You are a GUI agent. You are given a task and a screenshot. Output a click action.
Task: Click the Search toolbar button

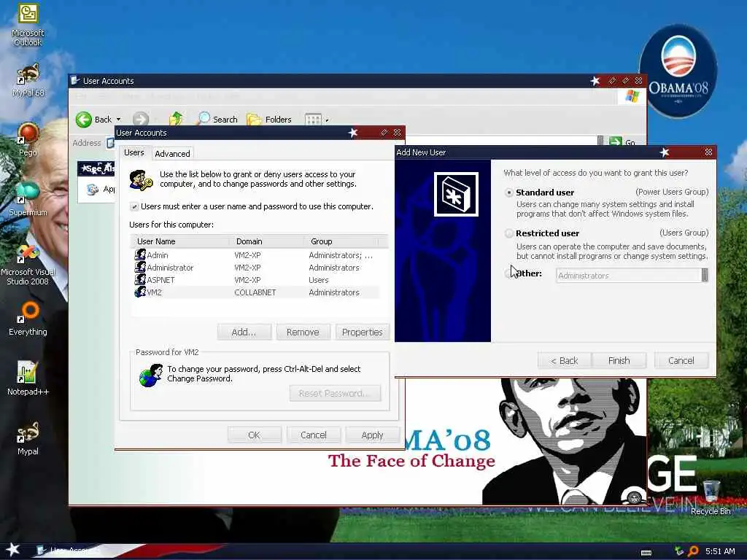coord(217,119)
